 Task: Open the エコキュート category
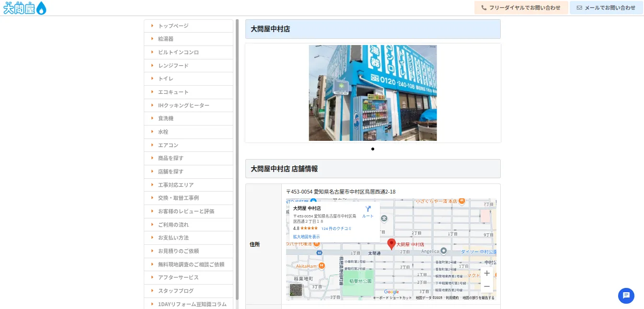coord(188,92)
